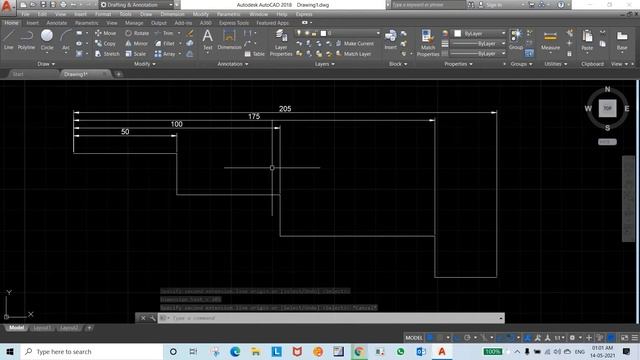The image size is (640, 360).
Task: Click Match Layer button
Action: (353, 53)
